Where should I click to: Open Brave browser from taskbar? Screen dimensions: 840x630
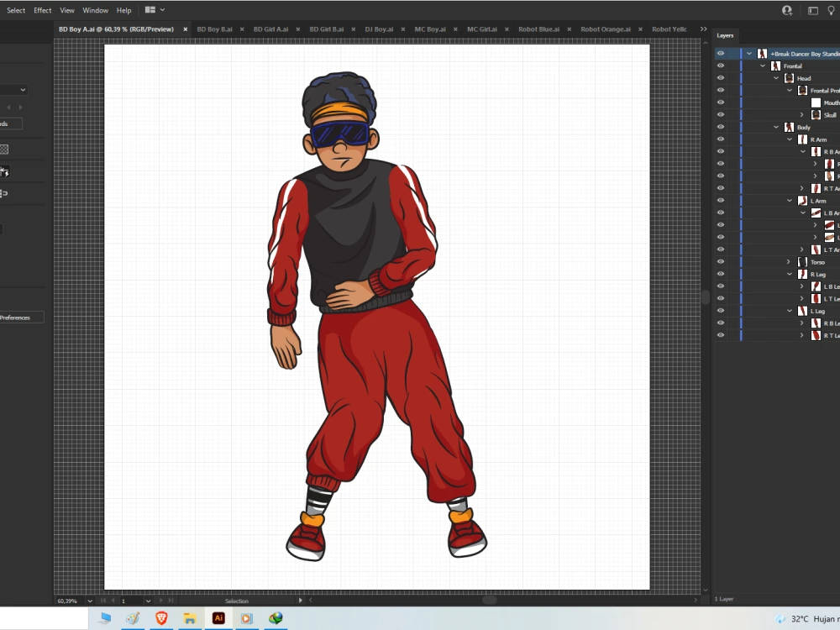(161, 618)
